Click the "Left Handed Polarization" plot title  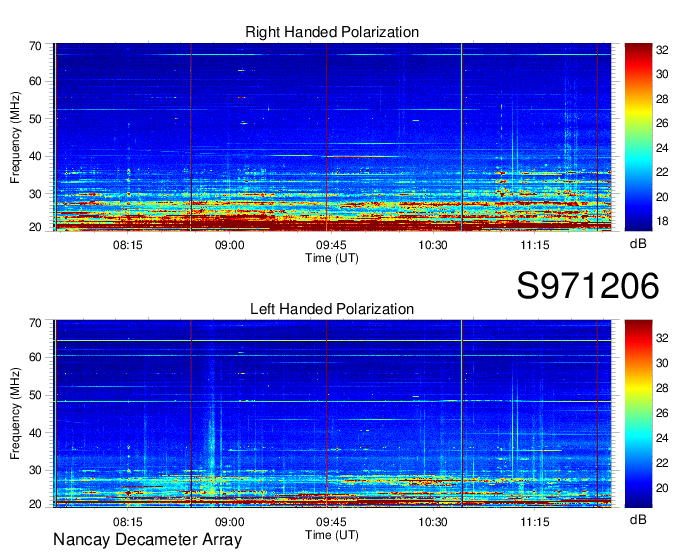point(332,309)
